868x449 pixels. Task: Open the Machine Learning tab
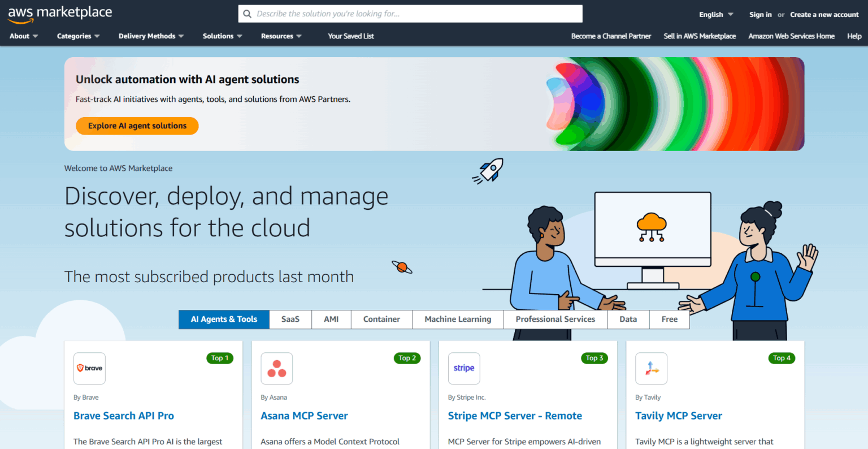tap(458, 320)
